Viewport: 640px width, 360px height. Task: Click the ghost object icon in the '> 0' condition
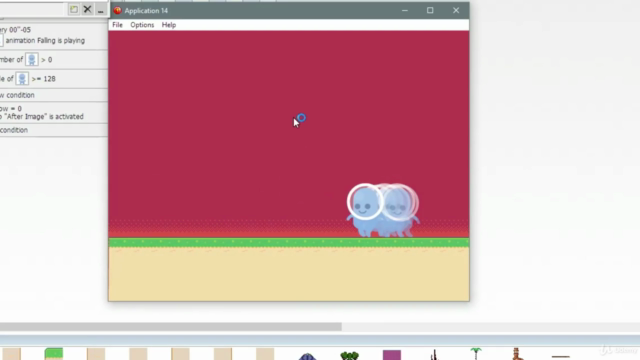tap(31, 60)
